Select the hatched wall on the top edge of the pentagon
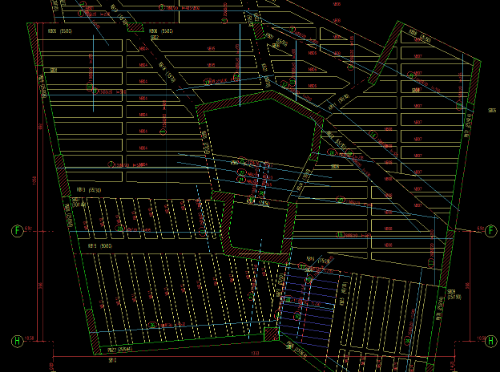 point(260,99)
